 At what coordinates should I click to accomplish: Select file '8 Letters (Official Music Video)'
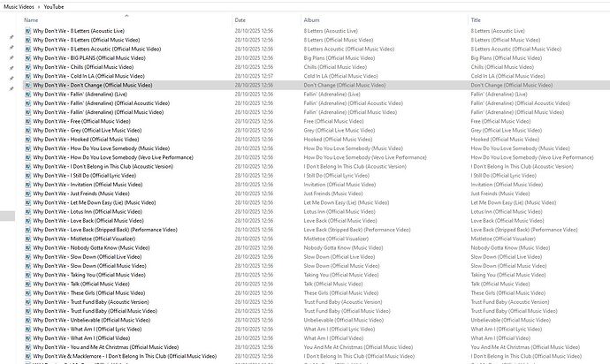[87, 40]
